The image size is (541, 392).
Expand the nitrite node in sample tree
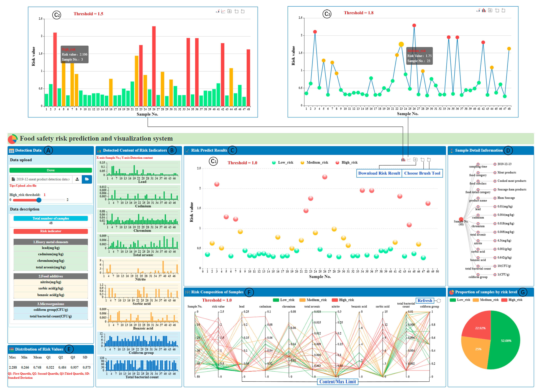478,240
